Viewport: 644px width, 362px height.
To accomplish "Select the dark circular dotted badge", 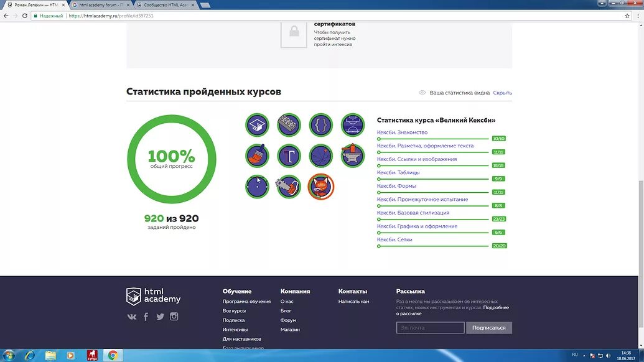I will (257, 187).
